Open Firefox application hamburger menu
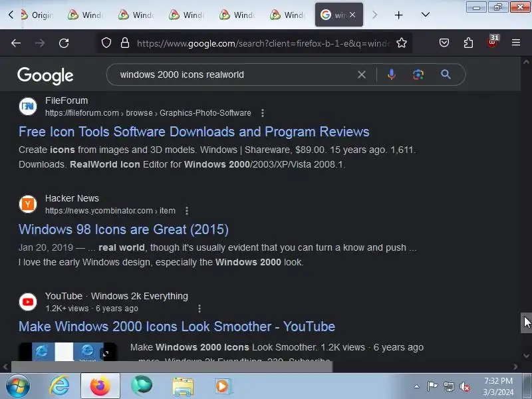The height and width of the screenshot is (399, 532). coord(516,43)
